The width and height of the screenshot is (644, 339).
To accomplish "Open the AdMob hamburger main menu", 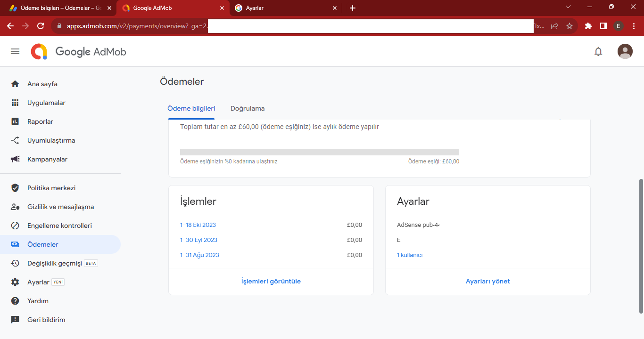I will coord(15,51).
